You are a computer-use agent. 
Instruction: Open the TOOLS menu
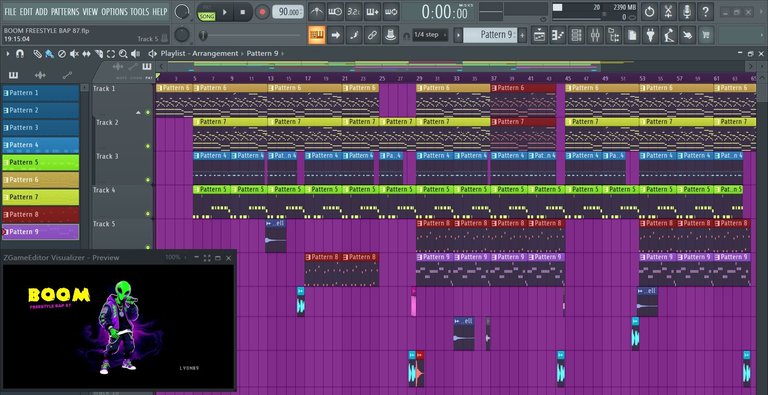click(140, 11)
